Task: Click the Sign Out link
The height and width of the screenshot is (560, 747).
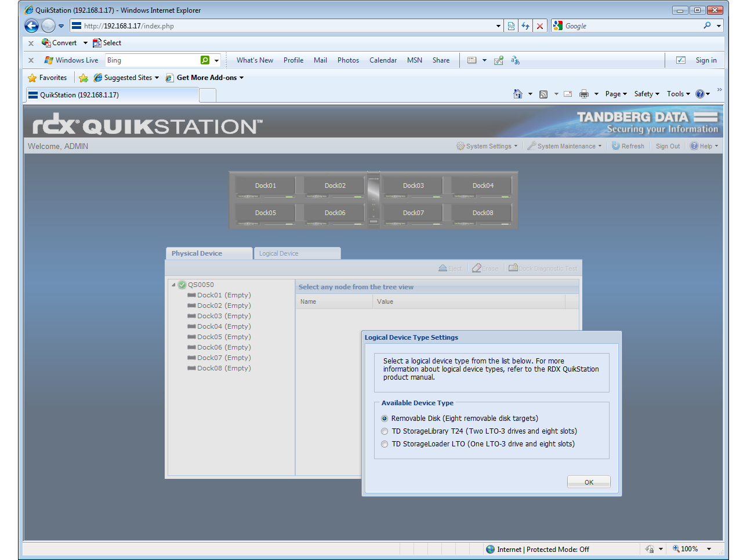Action: (668, 146)
